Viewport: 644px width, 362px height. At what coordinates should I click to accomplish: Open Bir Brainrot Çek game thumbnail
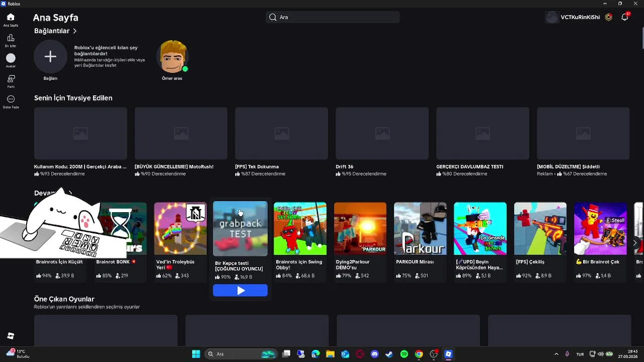coord(600,229)
